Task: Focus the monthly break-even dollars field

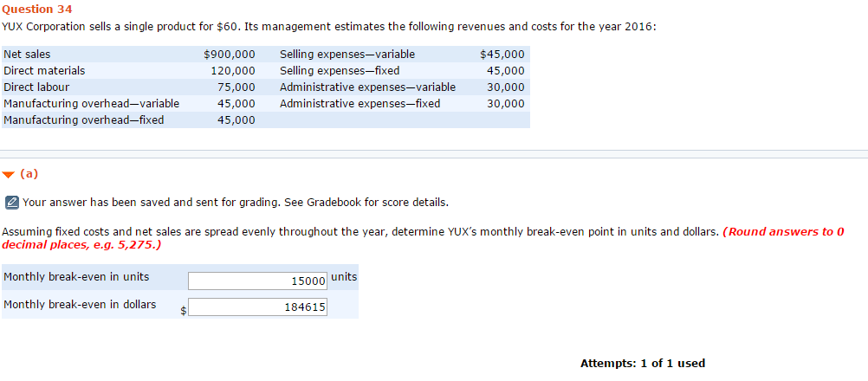Action: (x=257, y=307)
